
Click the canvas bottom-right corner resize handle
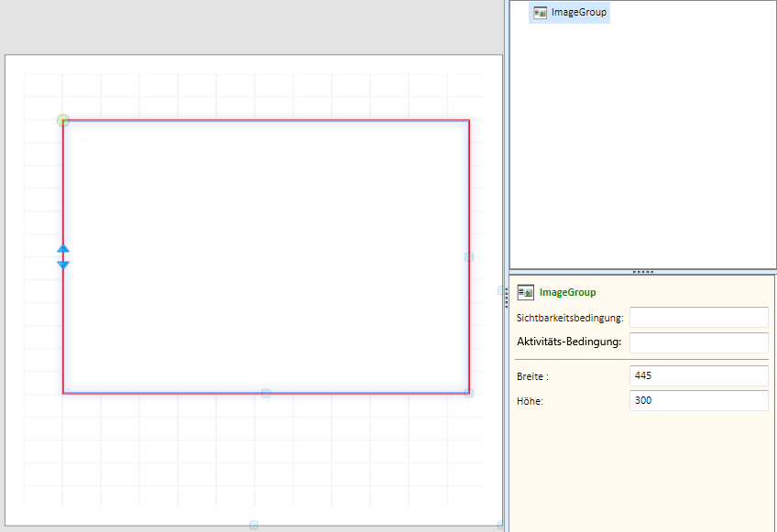(500, 525)
